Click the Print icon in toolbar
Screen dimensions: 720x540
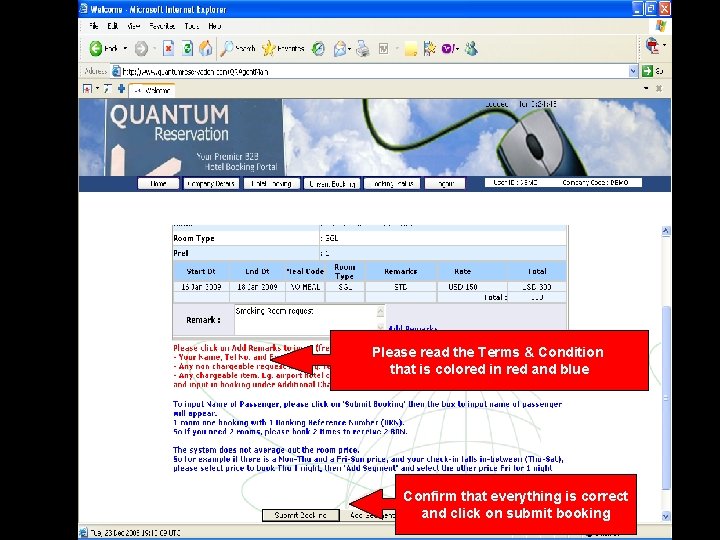pyautogui.click(x=363, y=48)
